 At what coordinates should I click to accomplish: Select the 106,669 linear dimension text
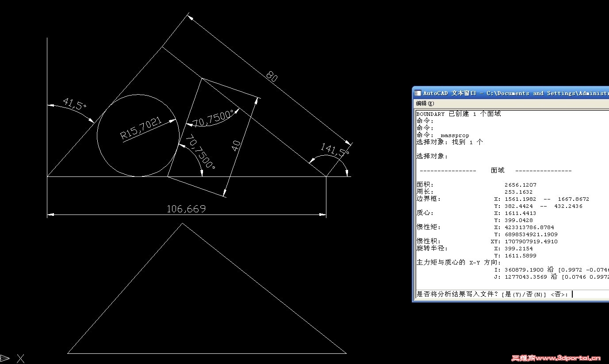point(186,209)
